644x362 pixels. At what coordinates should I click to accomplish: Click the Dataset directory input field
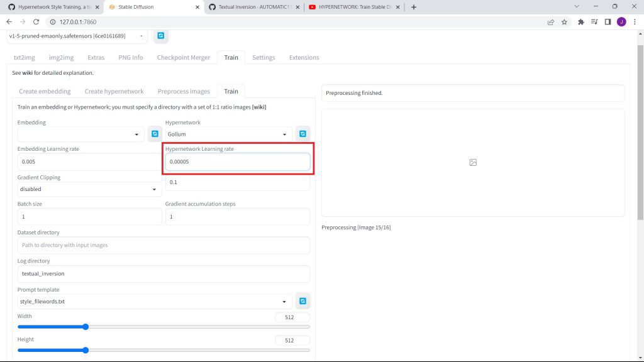pyautogui.click(x=164, y=245)
